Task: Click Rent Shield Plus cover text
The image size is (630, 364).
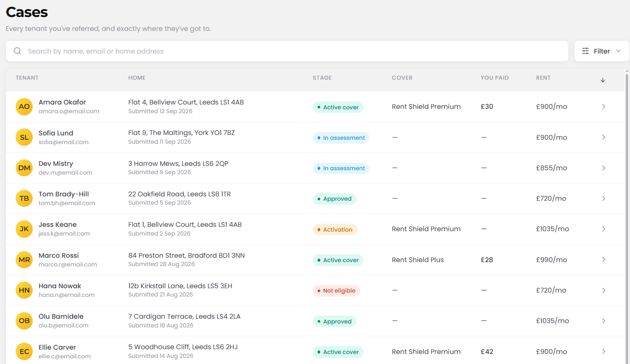Action: point(418,260)
